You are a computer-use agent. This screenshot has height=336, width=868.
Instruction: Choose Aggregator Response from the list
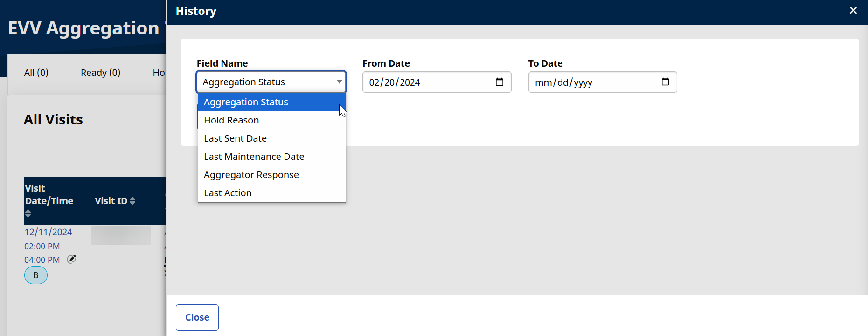tap(251, 175)
